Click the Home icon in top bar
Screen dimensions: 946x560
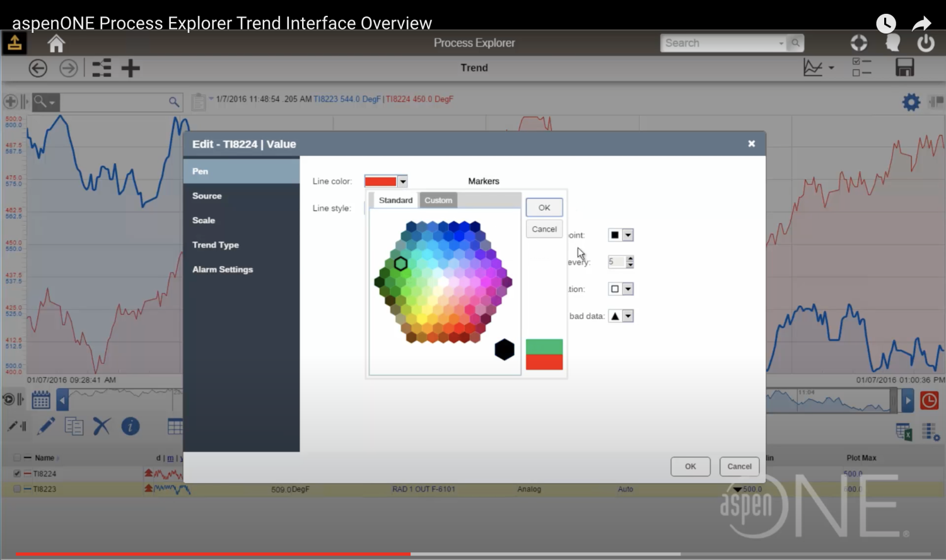click(x=56, y=44)
